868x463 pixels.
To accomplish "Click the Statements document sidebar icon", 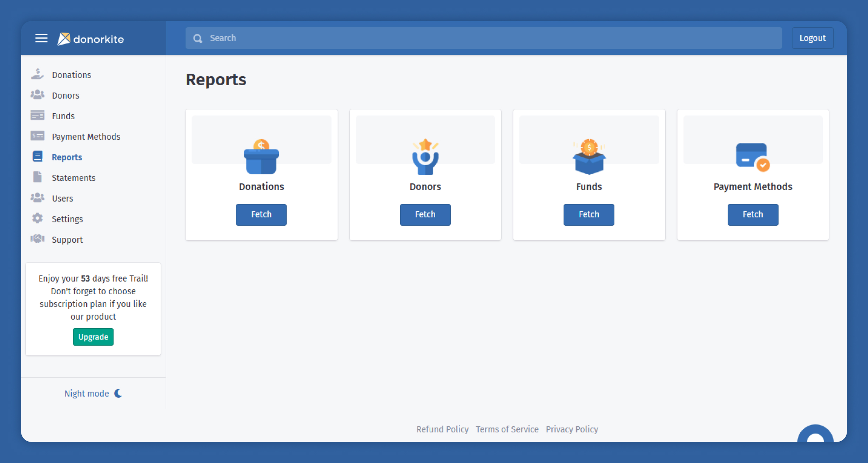I will coord(37,177).
